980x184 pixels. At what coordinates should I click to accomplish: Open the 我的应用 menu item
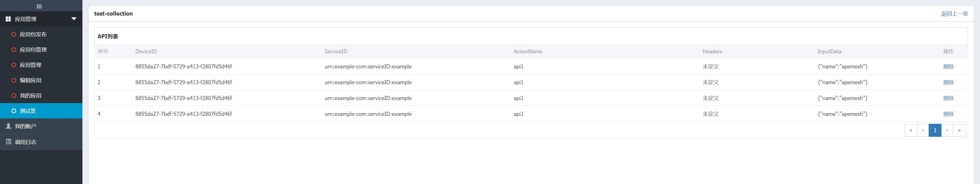click(41, 95)
